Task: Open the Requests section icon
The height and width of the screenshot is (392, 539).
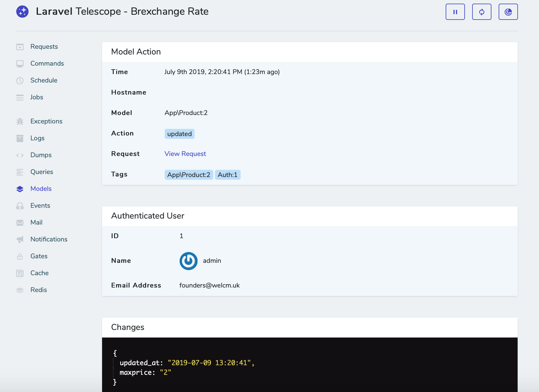Action: 20,47
